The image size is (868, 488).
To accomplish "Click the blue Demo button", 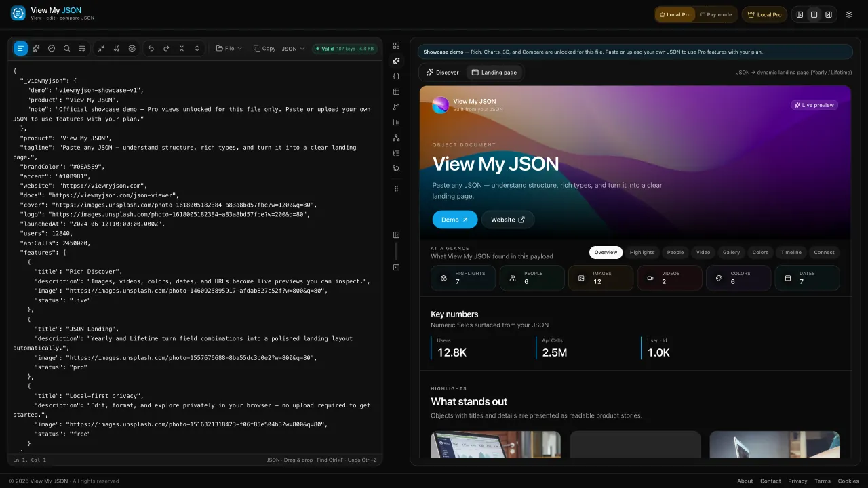I will click(455, 220).
